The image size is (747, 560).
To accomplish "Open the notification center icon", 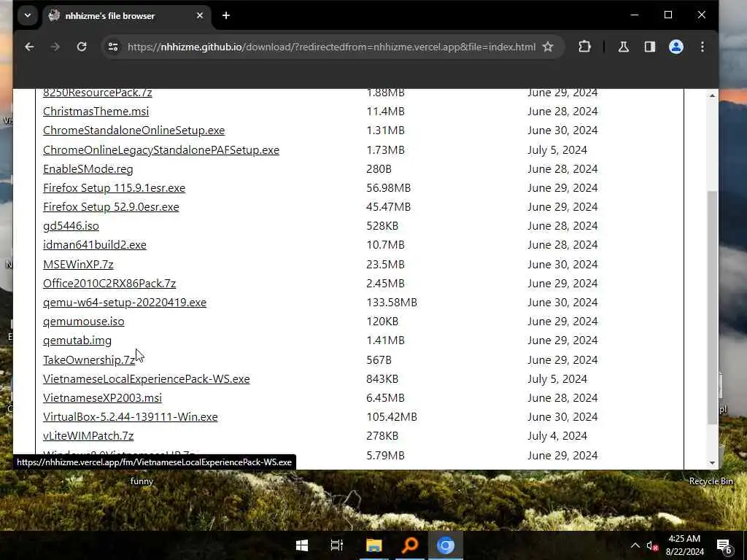I will (x=724, y=545).
